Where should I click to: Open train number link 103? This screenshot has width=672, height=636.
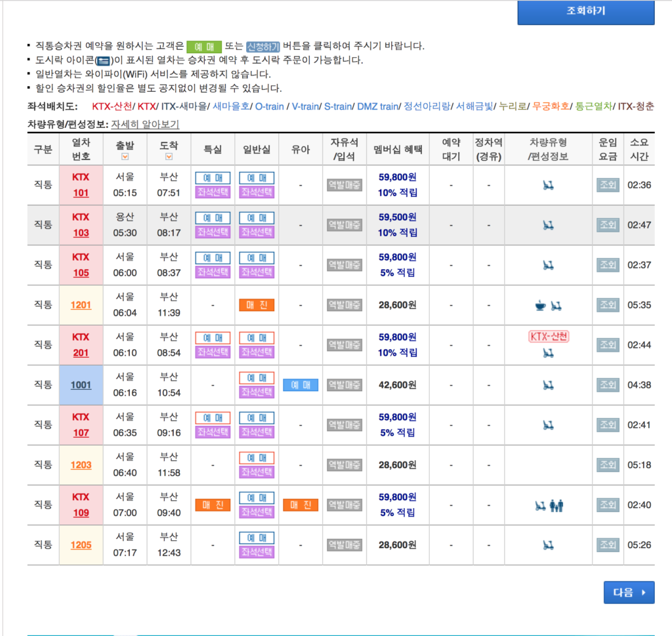pos(81,233)
